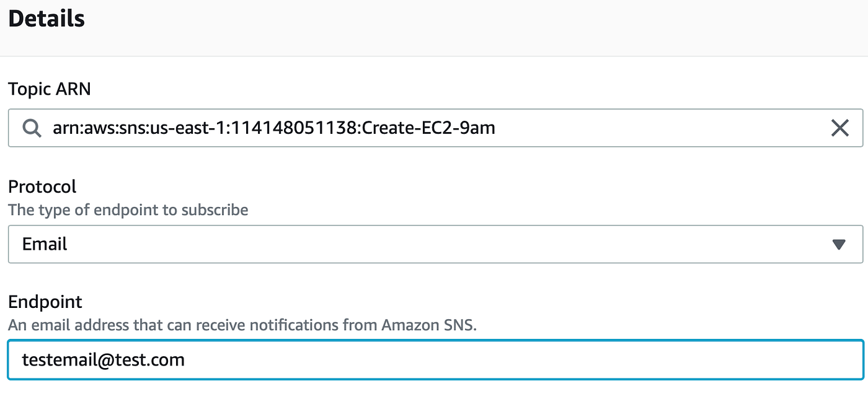Place cursor in the ARN search box

(x=372, y=128)
